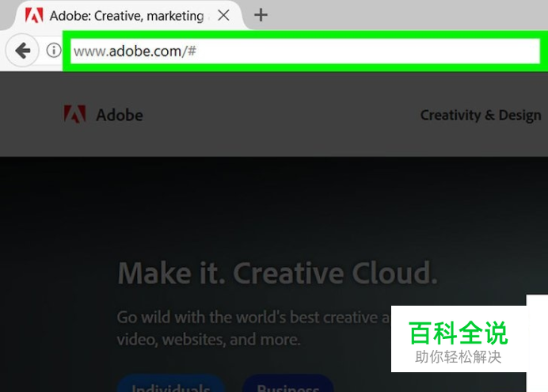Click the Individuals button

pos(170,384)
